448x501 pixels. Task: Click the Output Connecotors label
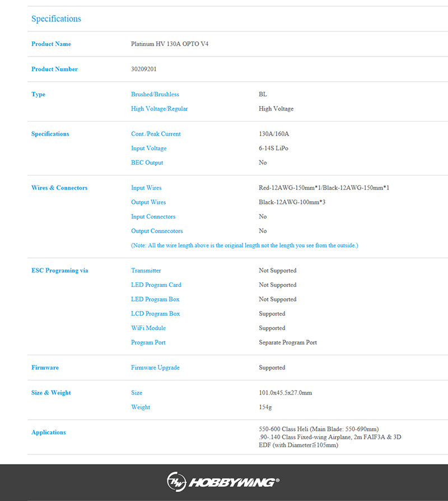click(157, 231)
